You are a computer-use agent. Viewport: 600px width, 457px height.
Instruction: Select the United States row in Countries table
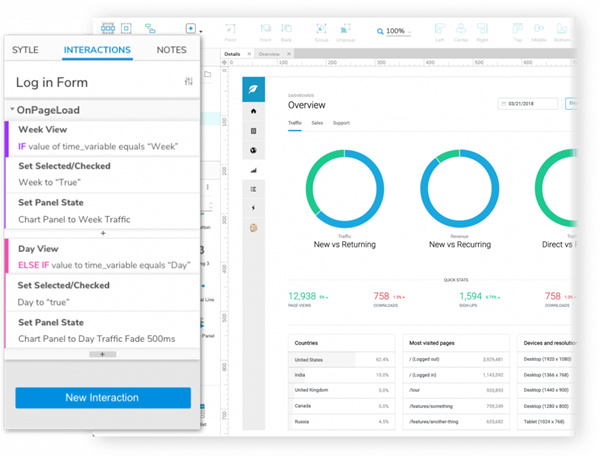(x=341, y=359)
